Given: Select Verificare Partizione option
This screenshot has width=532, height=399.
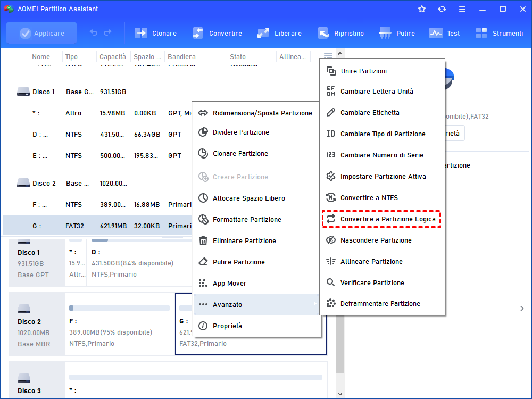Looking at the screenshot, I should click(382, 282).
